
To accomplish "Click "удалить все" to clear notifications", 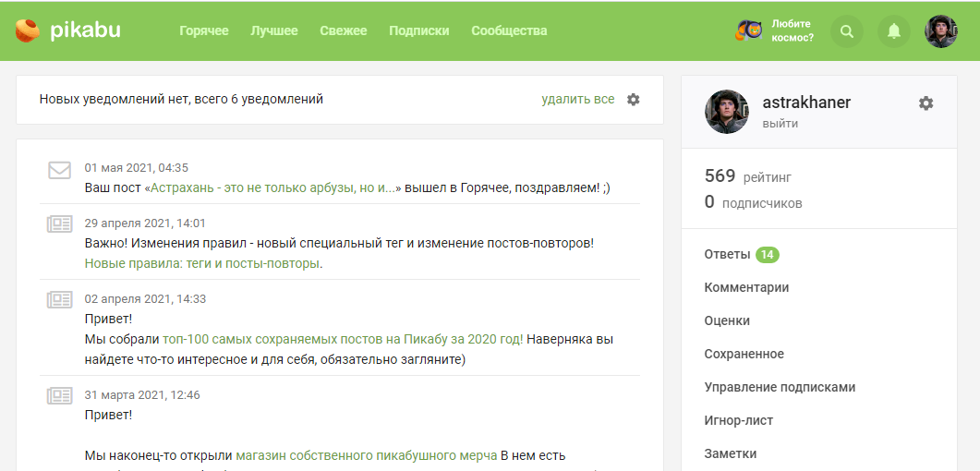I will click(577, 100).
